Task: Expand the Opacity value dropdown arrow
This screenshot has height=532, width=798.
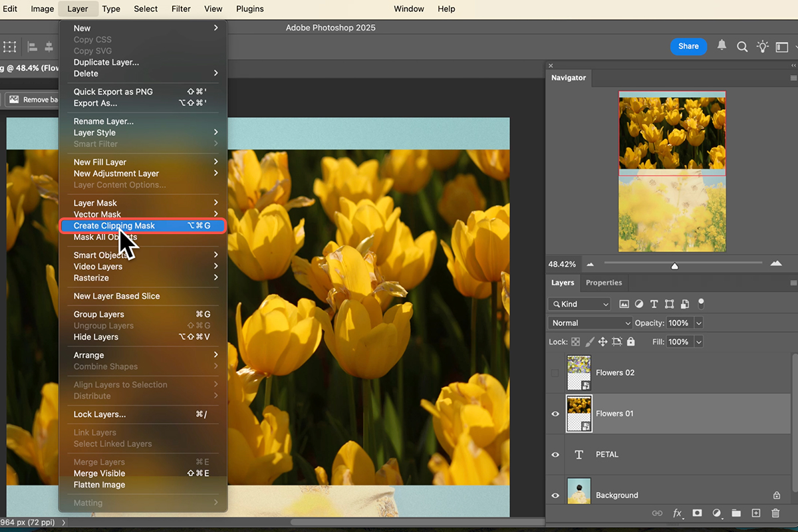Action: pyautogui.click(x=698, y=323)
